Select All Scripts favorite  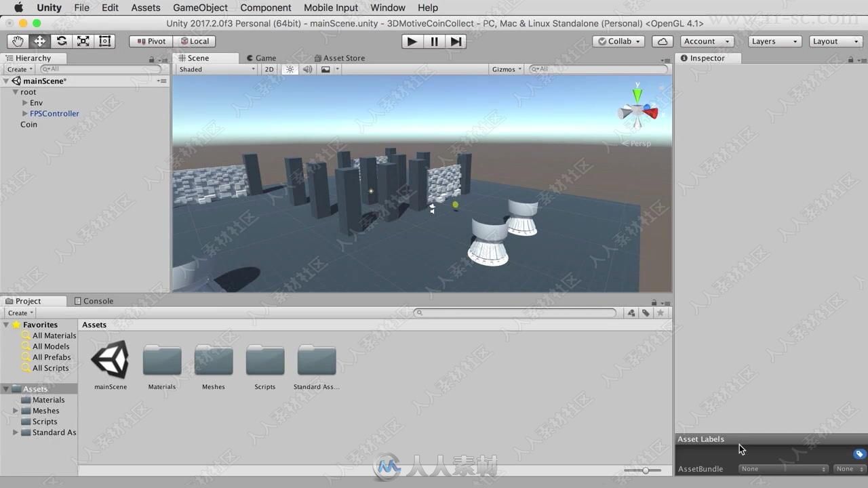click(x=50, y=368)
